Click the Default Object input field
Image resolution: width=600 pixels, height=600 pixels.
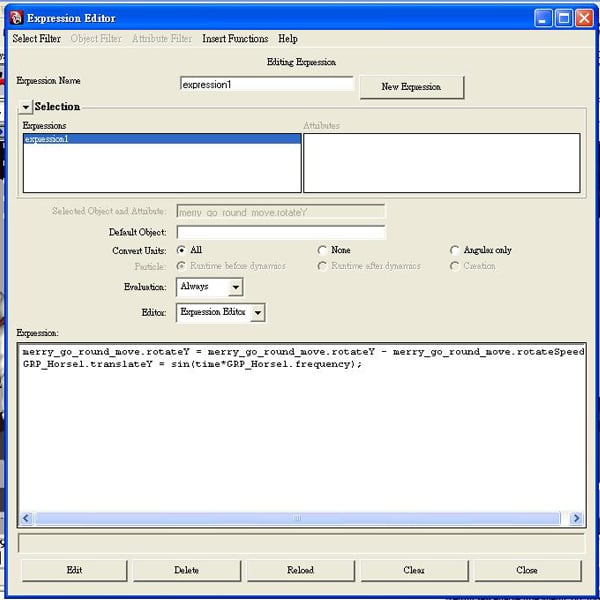point(281,232)
